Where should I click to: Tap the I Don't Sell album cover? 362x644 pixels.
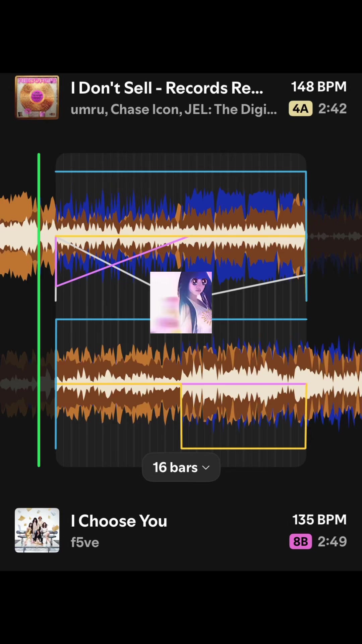tap(37, 97)
